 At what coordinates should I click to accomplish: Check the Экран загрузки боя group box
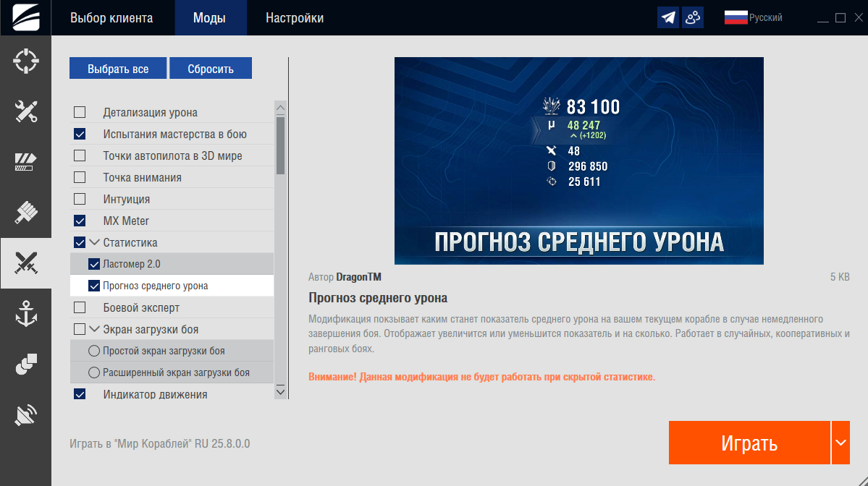[80, 329]
